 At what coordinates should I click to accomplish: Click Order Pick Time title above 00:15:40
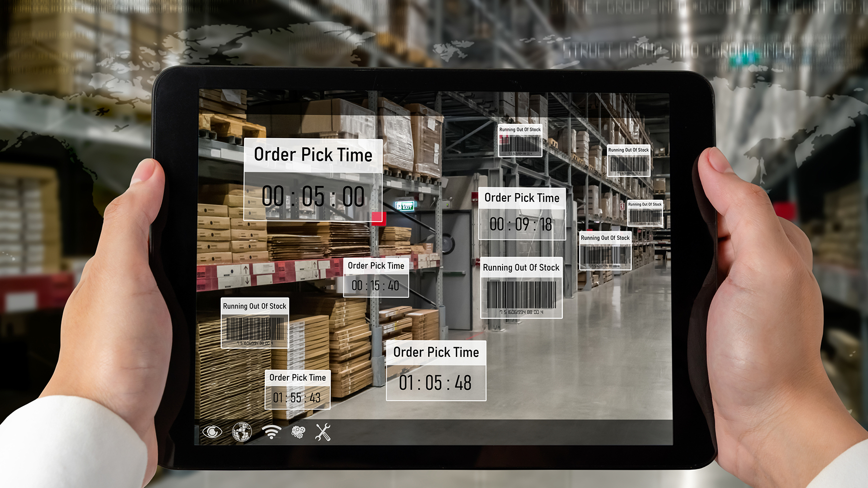pos(376,266)
